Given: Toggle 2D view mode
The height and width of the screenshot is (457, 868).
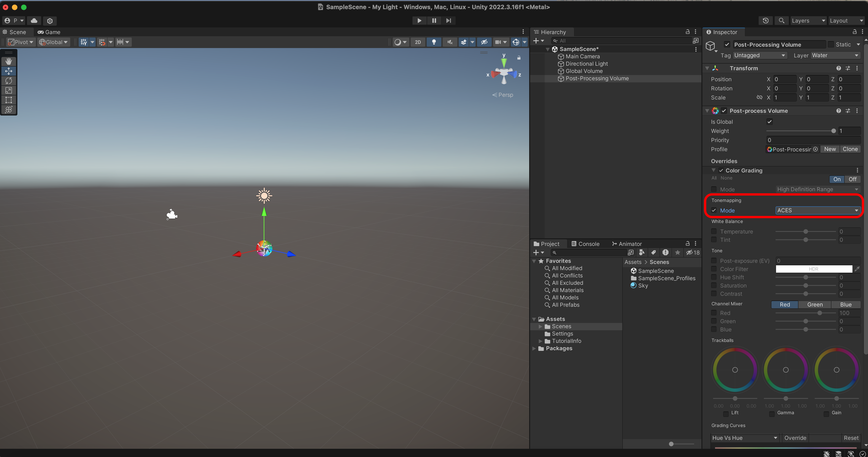Looking at the screenshot, I should (418, 42).
